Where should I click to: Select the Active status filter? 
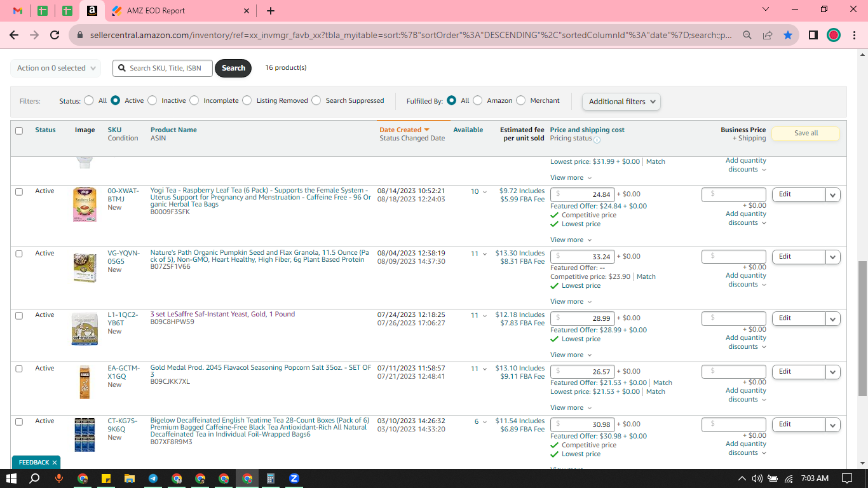pyautogui.click(x=116, y=100)
